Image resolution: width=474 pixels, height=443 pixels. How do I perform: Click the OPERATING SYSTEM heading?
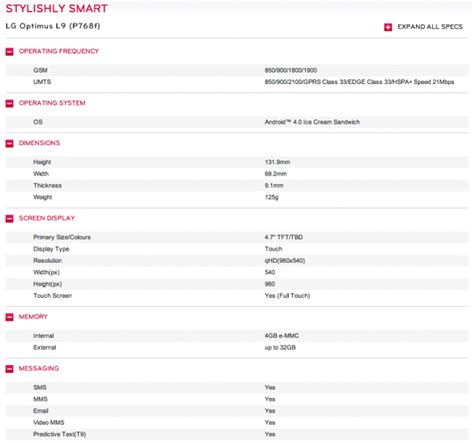coord(52,103)
